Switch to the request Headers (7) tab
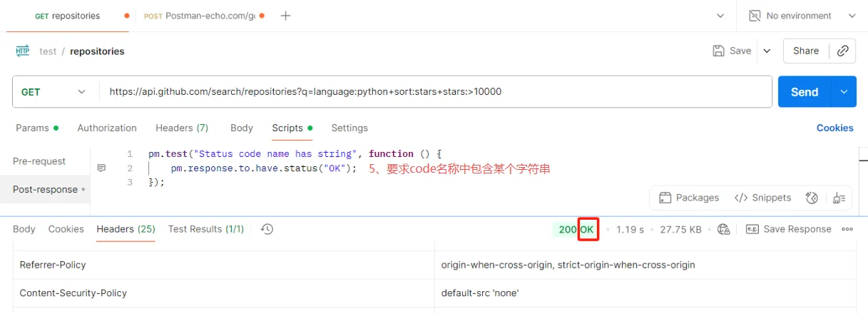Viewport: 868px width, 314px height. 182,128
